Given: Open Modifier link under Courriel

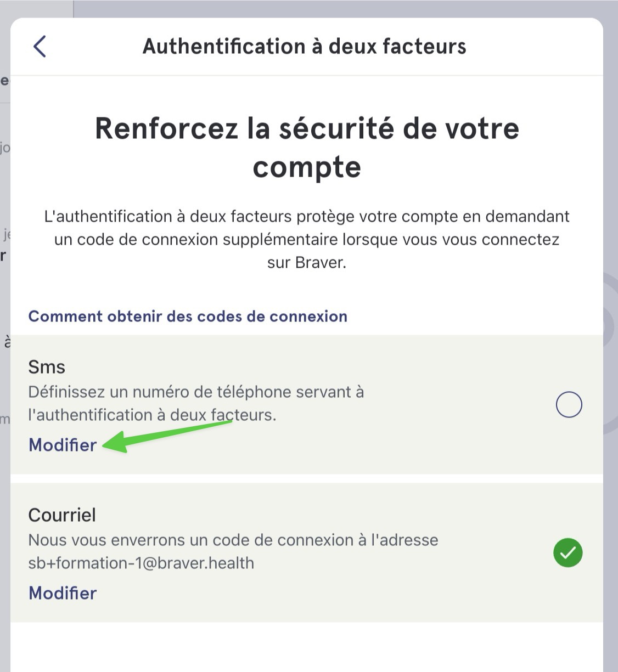Looking at the screenshot, I should (63, 593).
